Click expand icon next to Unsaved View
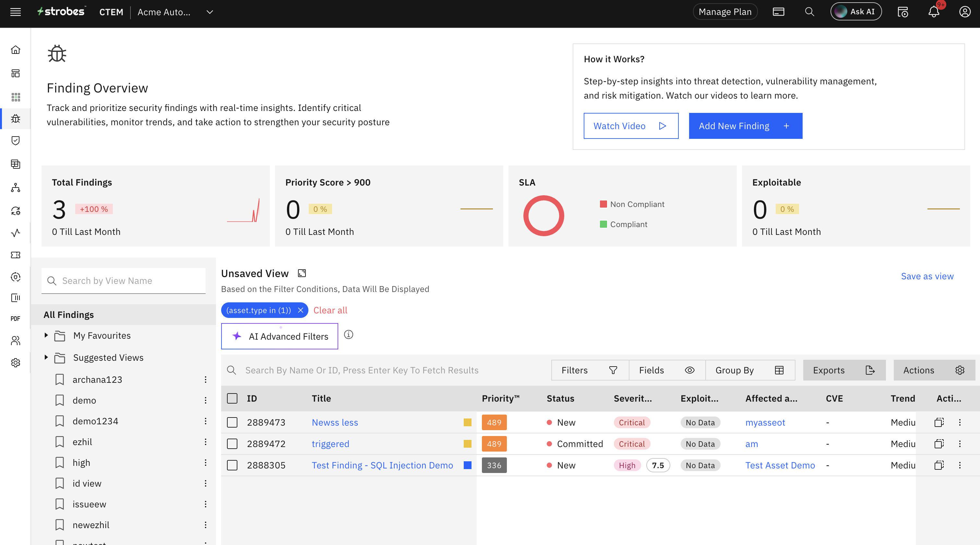 pos(302,273)
